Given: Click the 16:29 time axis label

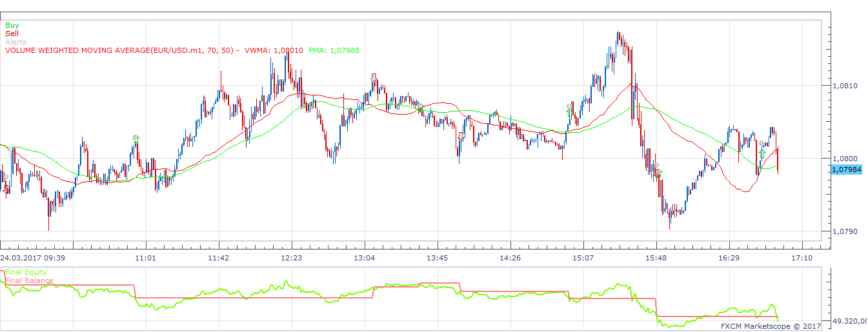Looking at the screenshot, I should point(729,258).
